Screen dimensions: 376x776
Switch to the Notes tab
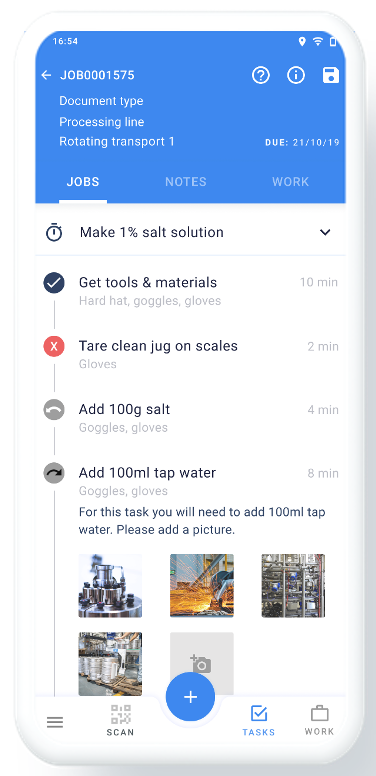(x=186, y=182)
